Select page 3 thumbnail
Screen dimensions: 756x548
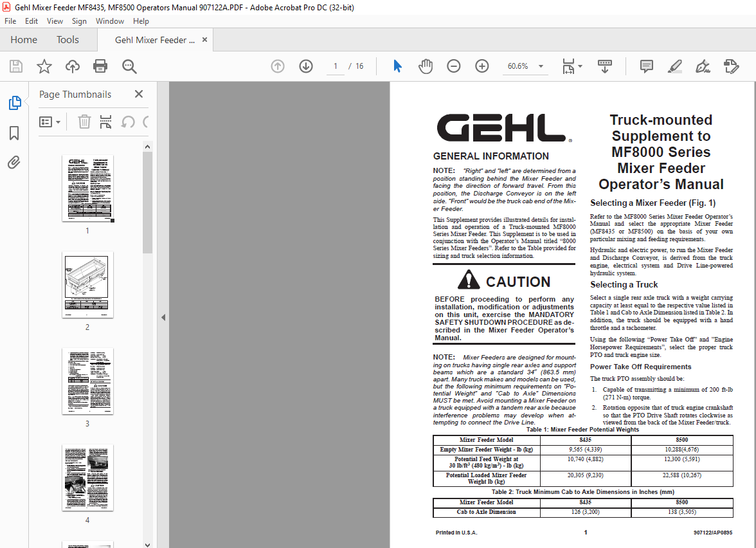pos(87,381)
